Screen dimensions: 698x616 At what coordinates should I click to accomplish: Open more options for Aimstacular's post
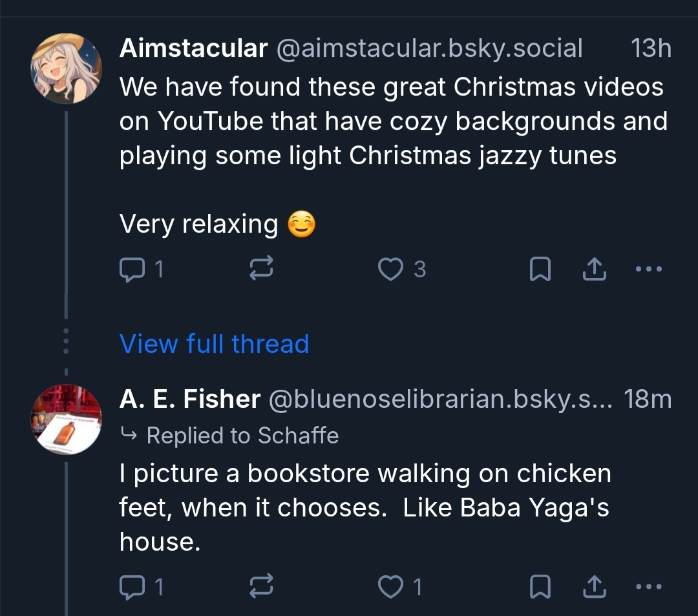[649, 269]
